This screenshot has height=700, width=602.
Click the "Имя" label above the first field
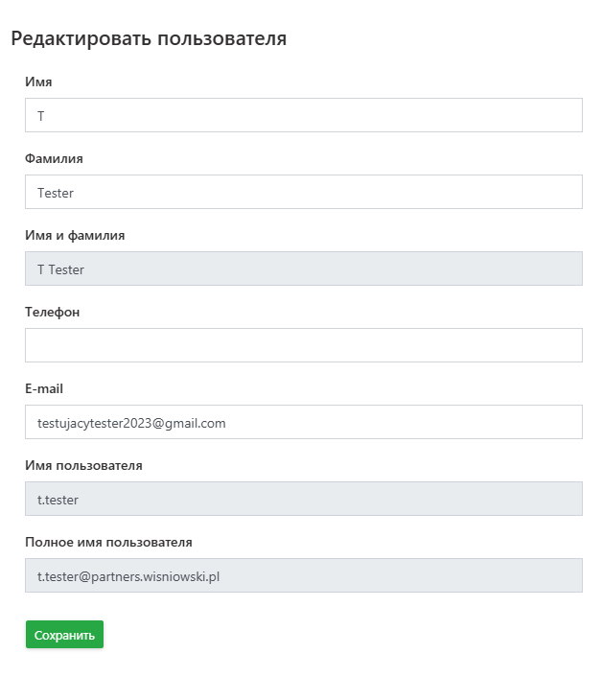pos(38,82)
